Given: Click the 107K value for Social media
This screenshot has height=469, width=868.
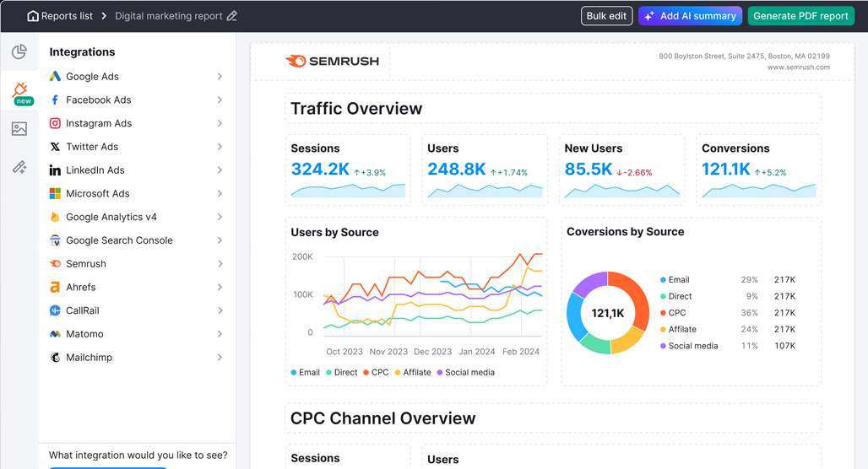Looking at the screenshot, I should (x=785, y=346).
